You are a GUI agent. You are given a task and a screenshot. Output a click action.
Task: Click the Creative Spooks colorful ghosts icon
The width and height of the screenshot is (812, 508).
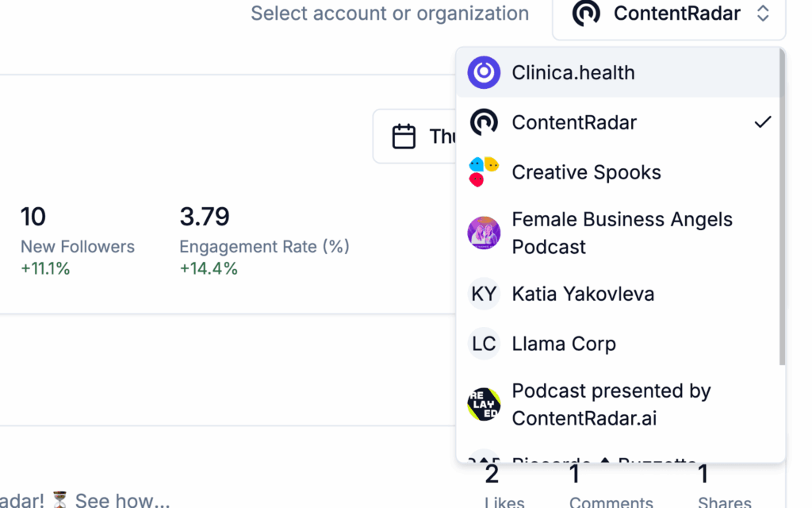click(x=484, y=171)
